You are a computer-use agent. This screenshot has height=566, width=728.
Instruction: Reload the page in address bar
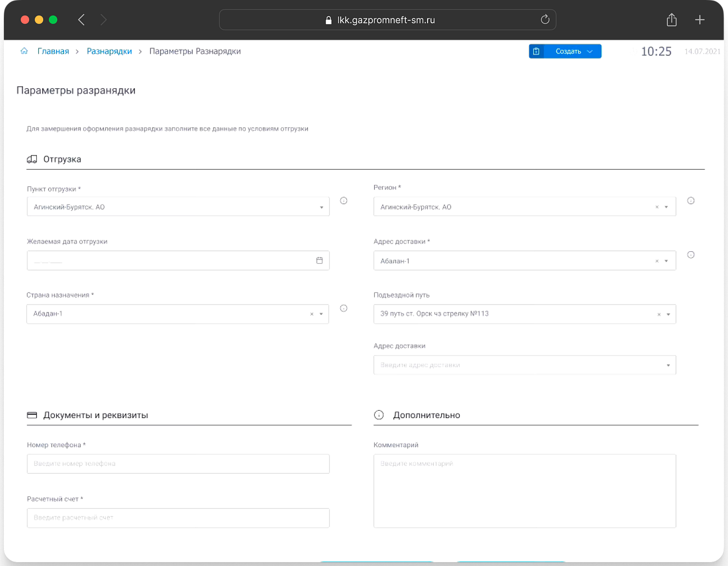[x=545, y=19]
